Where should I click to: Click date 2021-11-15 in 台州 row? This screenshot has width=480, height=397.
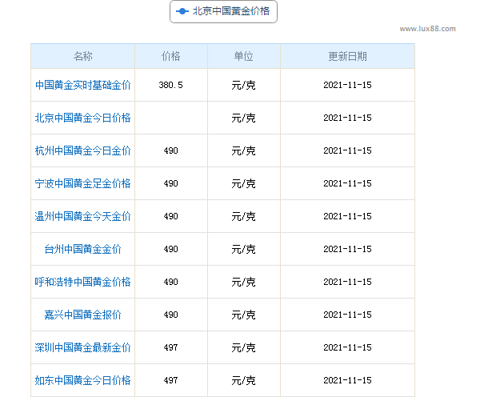click(347, 249)
